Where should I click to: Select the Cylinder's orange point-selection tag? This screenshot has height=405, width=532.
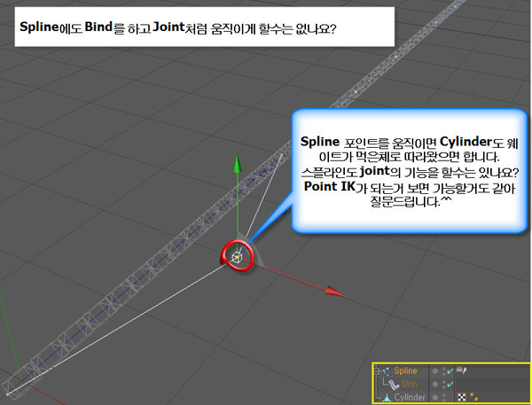474,398
